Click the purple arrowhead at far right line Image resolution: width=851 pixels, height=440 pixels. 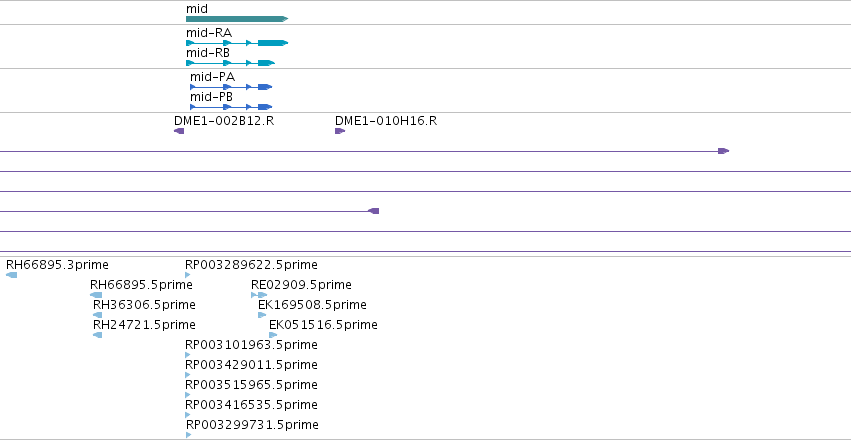723,151
